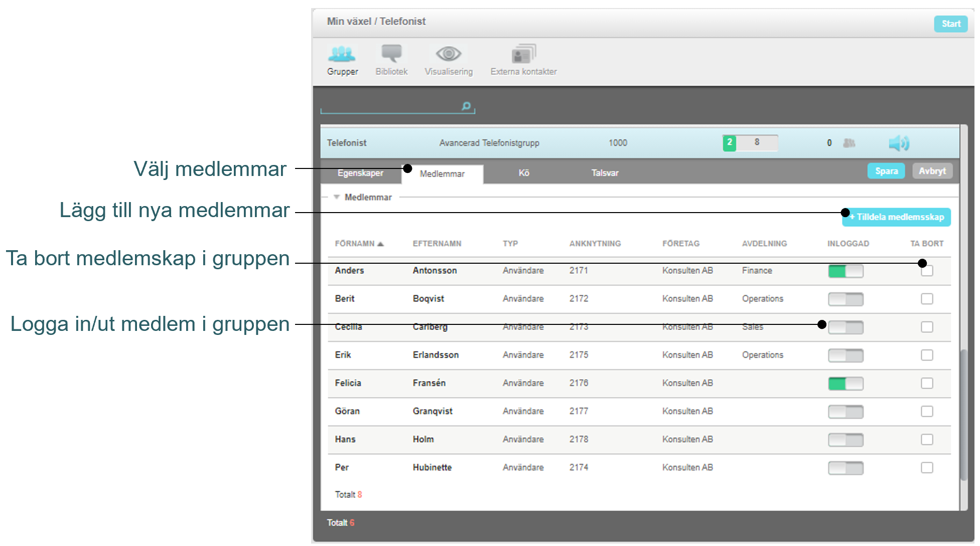
Task: Click the vertical scrollbar of member list
Action: click(963, 416)
